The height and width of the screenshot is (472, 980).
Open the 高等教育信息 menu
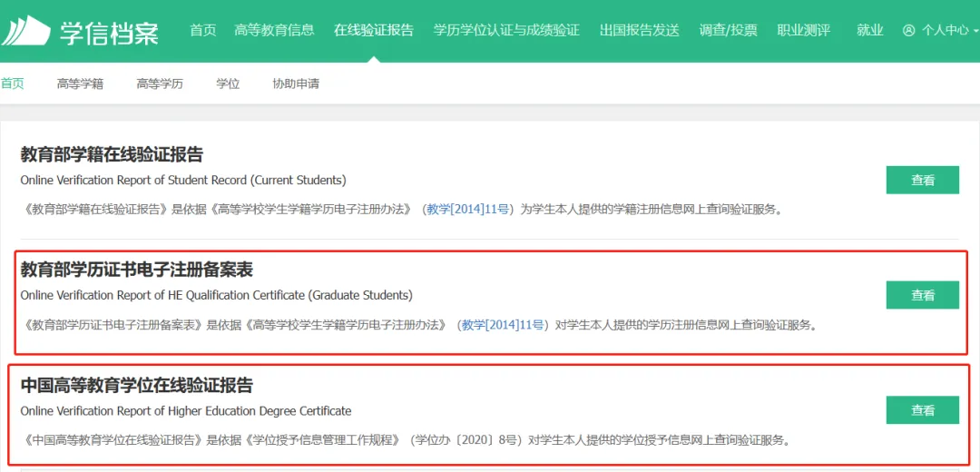coord(274,30)
